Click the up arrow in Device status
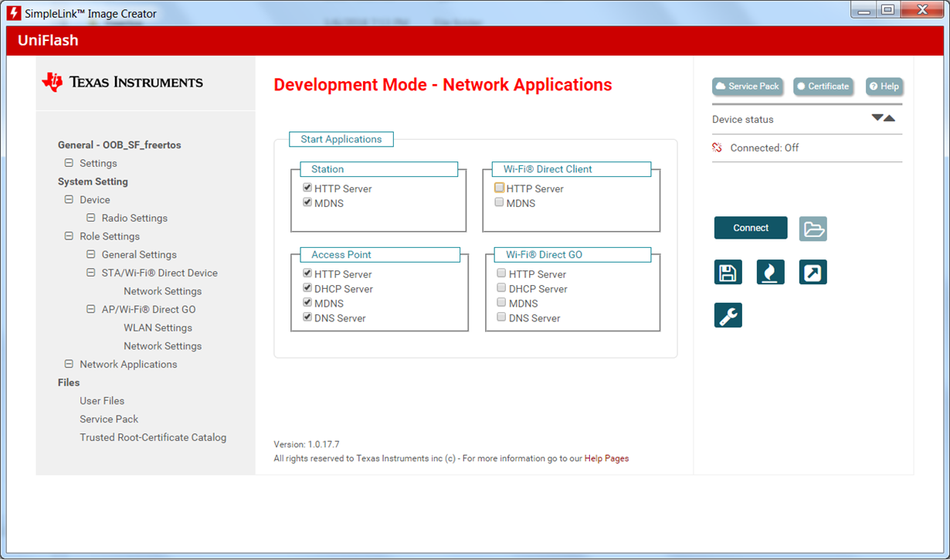The height and width of the screenshot is (560, 950). (x=889, y=118)
